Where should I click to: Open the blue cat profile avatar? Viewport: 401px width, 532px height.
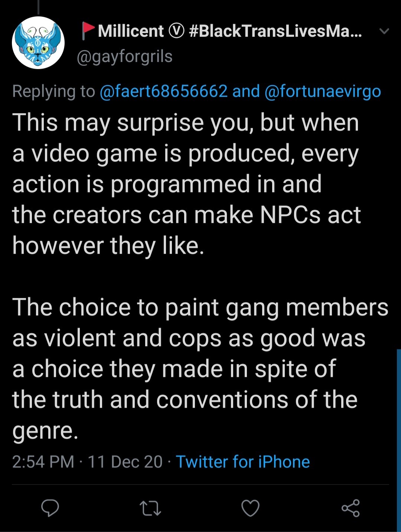coord(38,43)
